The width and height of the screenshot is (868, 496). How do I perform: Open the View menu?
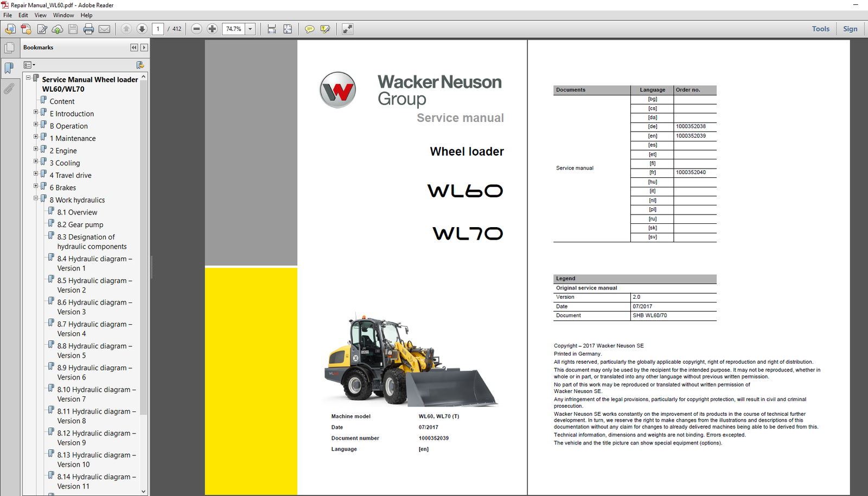point(41,15)
